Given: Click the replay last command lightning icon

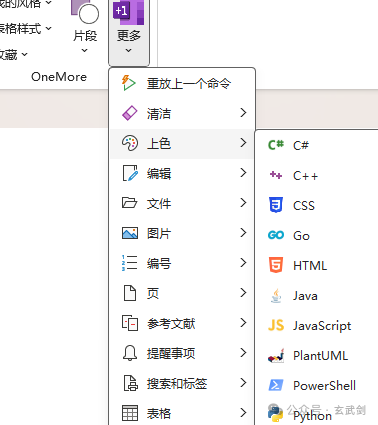Looking at the screenshot, I should pos(129,83).
